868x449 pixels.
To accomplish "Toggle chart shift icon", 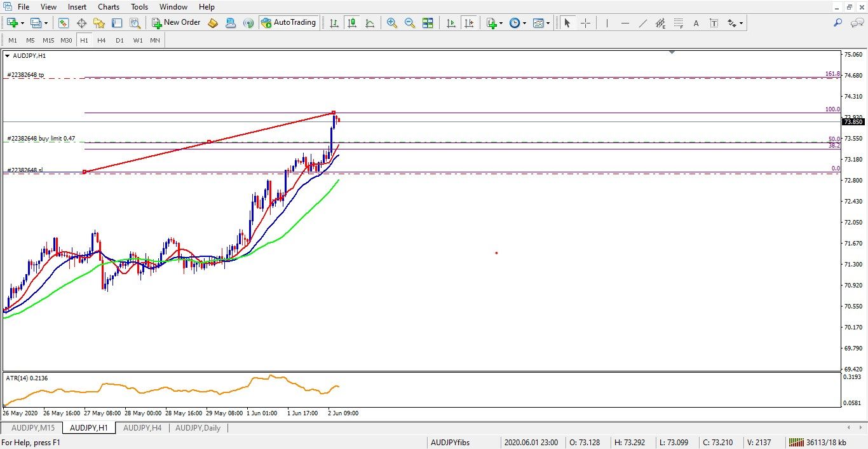I will (469, 23).
